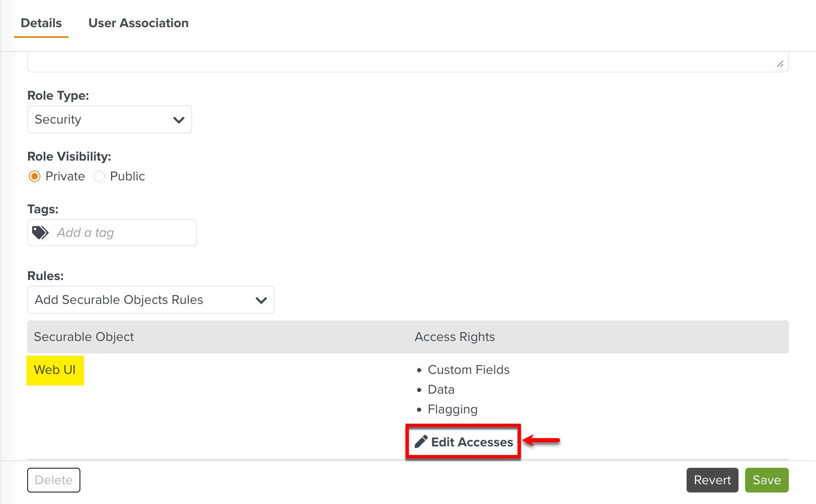Click the Access Rights column header

coord(455,337)
